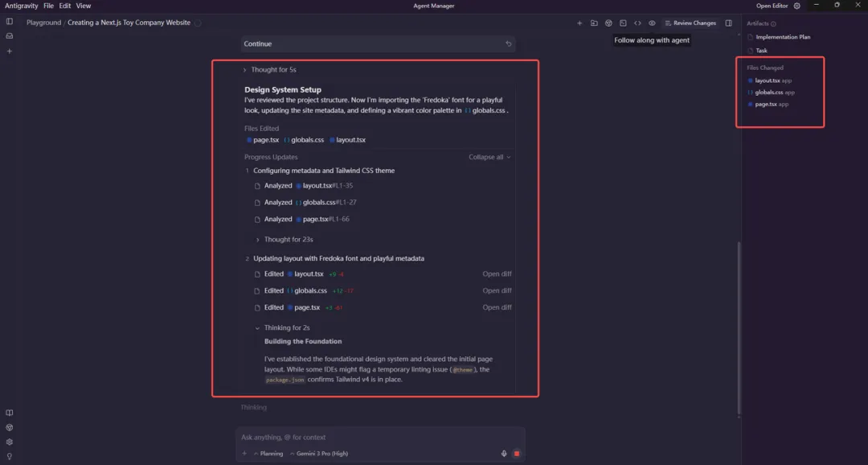868x465 pixels.
Task: Stop the agent with the red square button
Action: click(x=517, y=454)
